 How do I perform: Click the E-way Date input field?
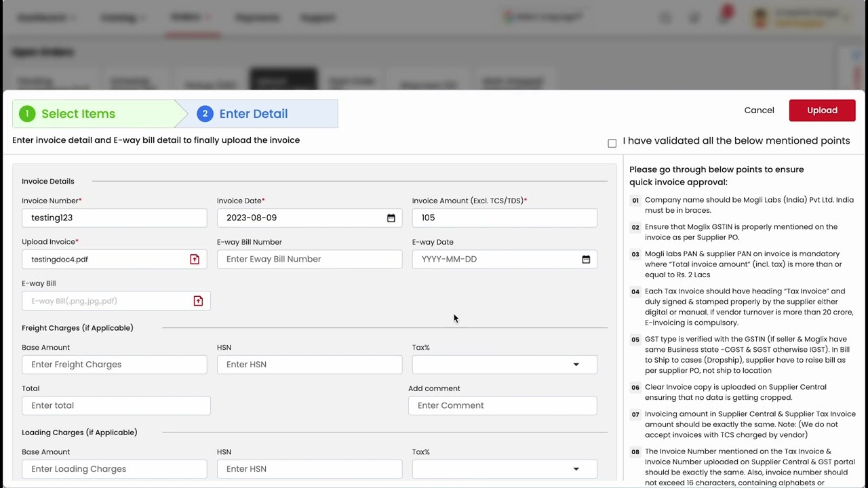pos(505,259)
